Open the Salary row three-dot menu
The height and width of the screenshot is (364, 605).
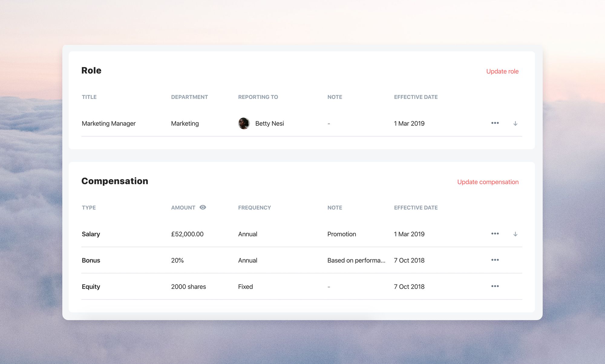click(495, 234)
